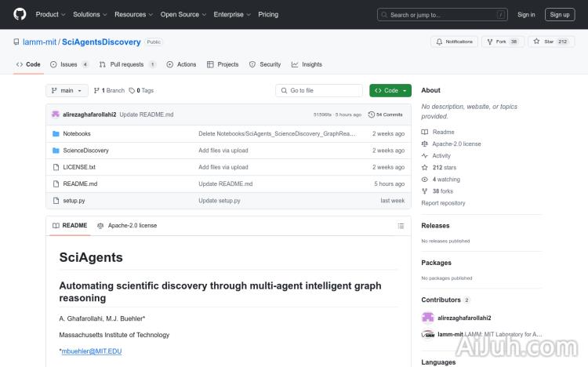Fork the repository

(503, 42)
